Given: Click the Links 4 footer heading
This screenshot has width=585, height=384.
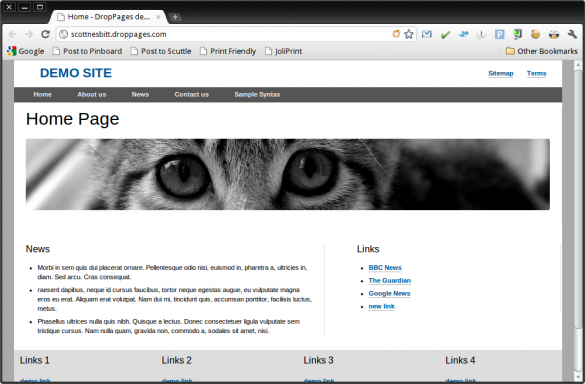Looking at the screenshot, I should click(x=460, y=360).
